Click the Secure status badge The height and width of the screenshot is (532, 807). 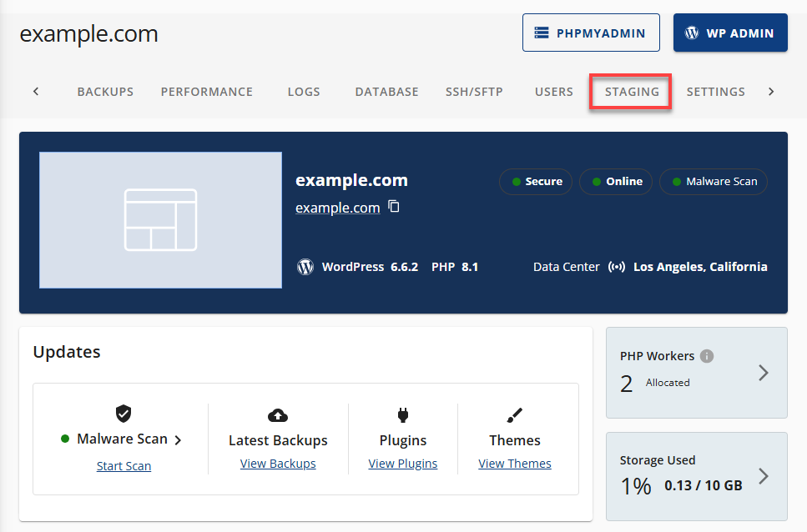(x=535, y=181)
